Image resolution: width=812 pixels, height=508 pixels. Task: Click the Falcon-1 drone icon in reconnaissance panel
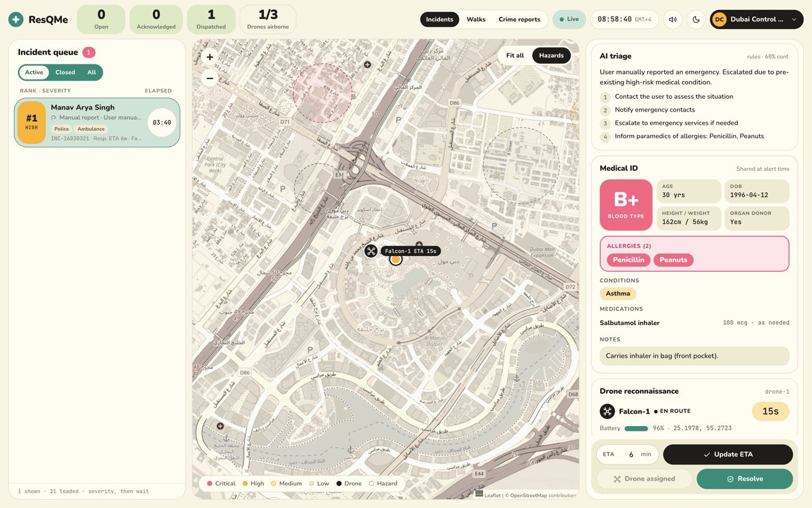tap(607, 411)
